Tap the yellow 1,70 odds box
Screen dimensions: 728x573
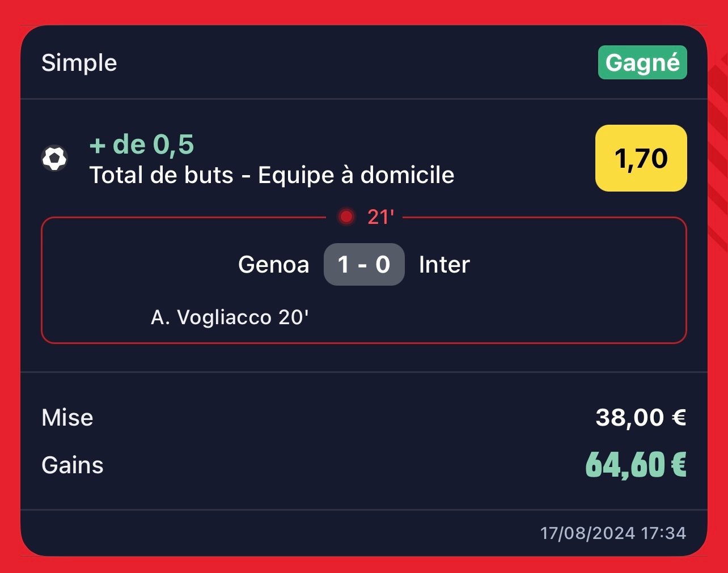(x=641, y=158)
